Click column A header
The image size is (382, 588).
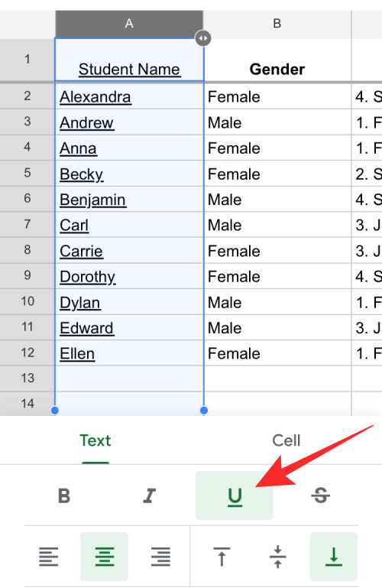pyautogui.click(x=129, y=24)
